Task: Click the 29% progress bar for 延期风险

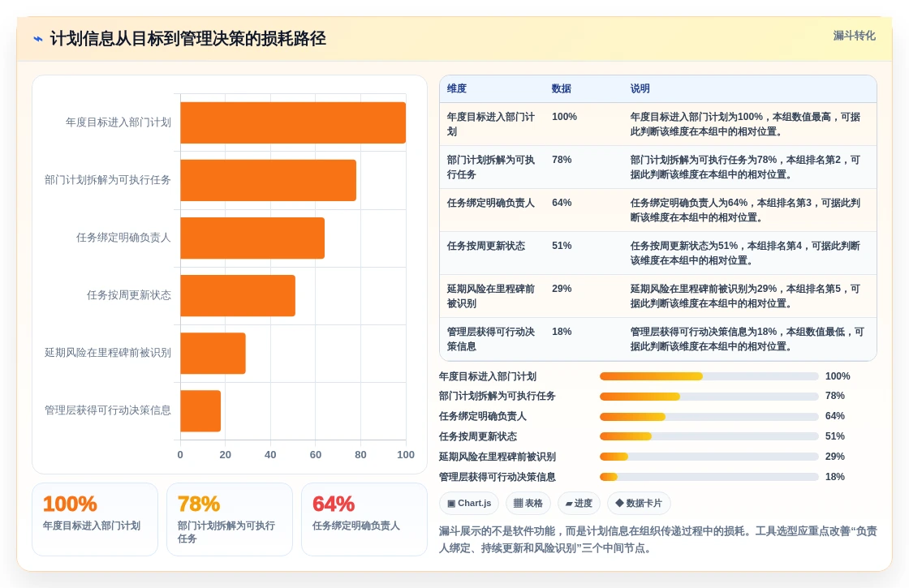Action: pos(709,457)
